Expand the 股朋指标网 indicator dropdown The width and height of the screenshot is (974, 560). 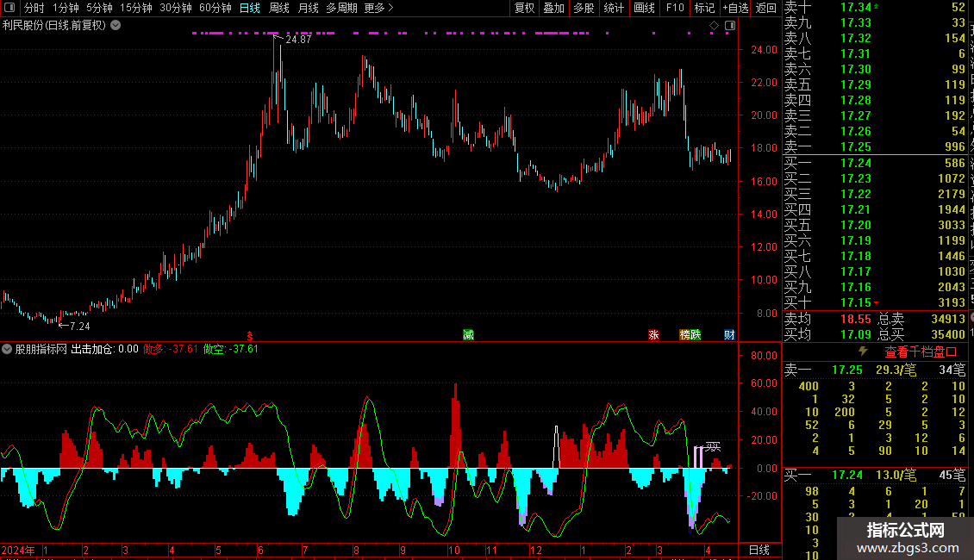(7, 349)
